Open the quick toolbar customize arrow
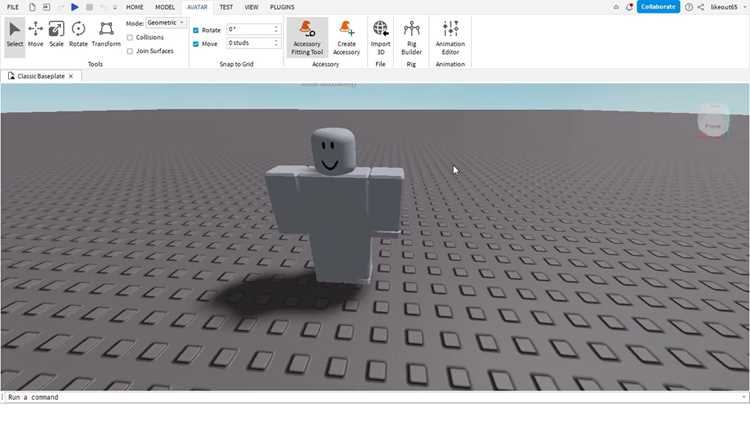The height and width of the screenshot is (421, 750). 115,7
